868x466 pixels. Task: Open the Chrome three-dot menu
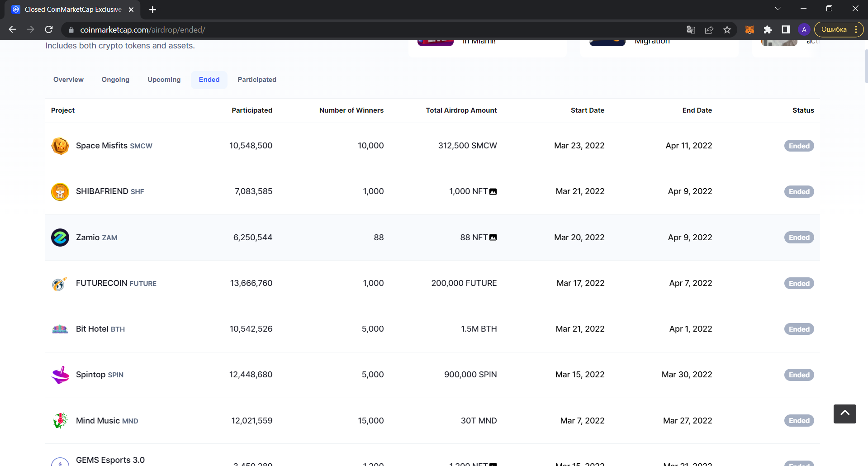point(856,30)
